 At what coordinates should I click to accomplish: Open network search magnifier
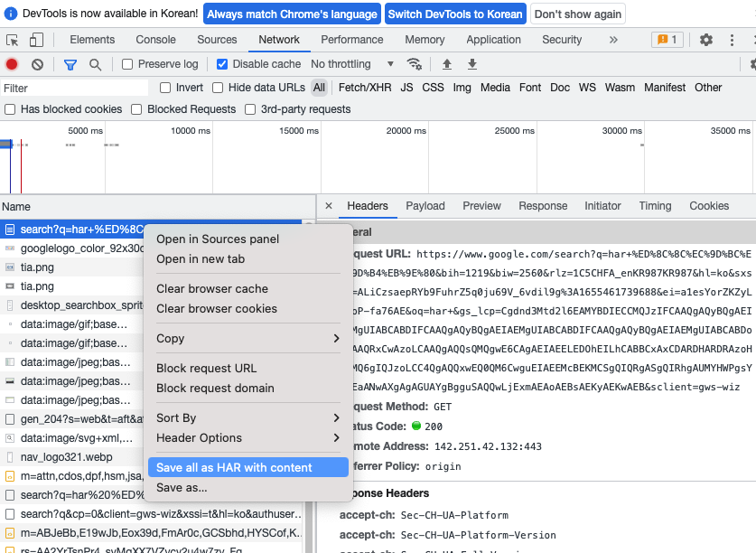coord(95,64)
